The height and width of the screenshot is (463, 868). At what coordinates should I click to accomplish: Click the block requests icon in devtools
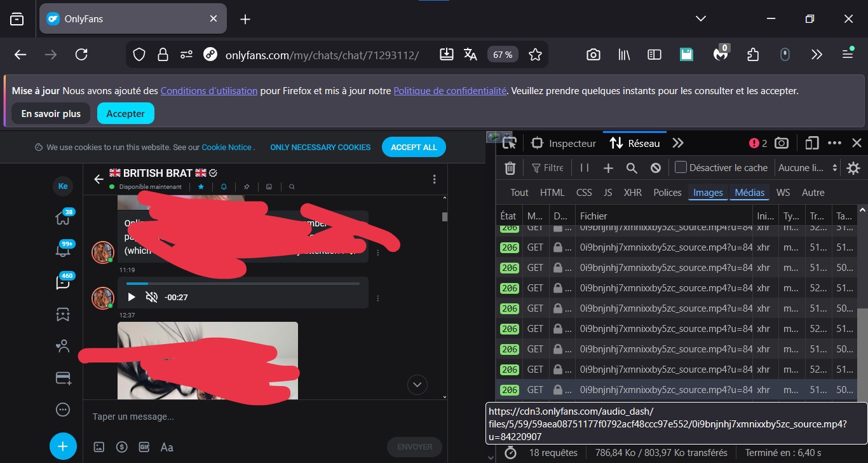[656, 168]
